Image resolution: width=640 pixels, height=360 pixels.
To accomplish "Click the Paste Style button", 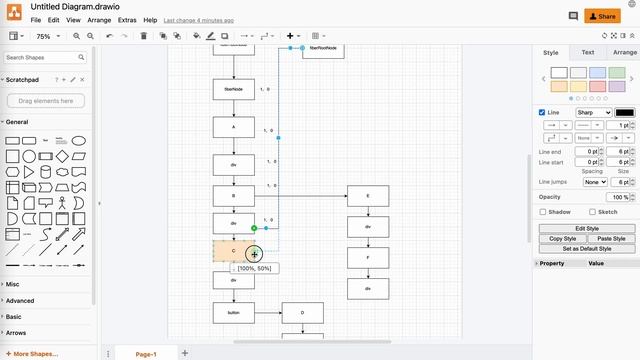I will point(611,238).
